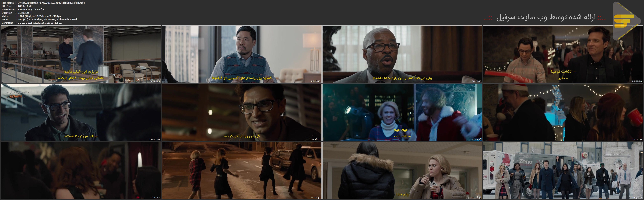
Task: Click the @SerFil watermark on the thumbnail
Action: click(x=15, y=96)
